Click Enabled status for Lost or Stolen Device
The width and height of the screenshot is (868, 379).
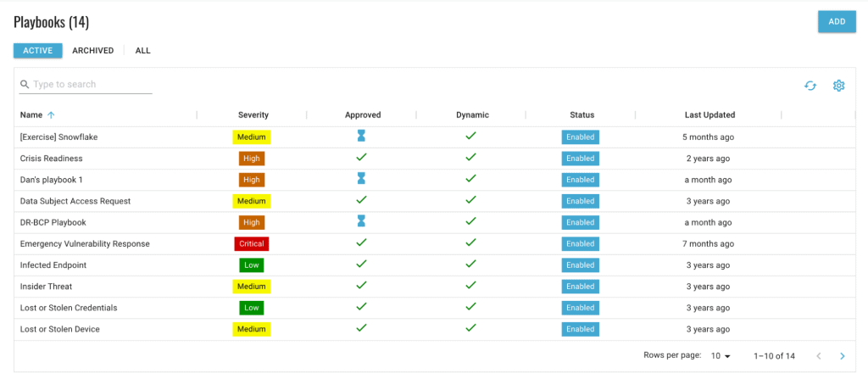click(580, 329)
